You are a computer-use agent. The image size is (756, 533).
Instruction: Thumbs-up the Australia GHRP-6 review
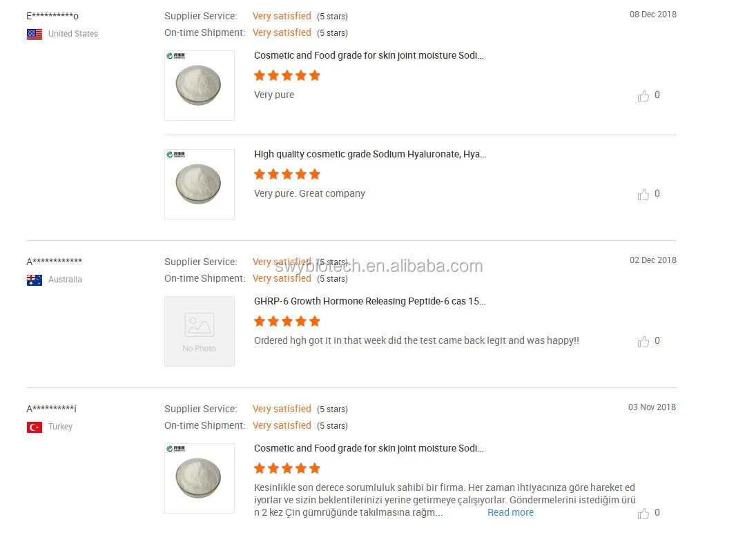pos(643,342)
